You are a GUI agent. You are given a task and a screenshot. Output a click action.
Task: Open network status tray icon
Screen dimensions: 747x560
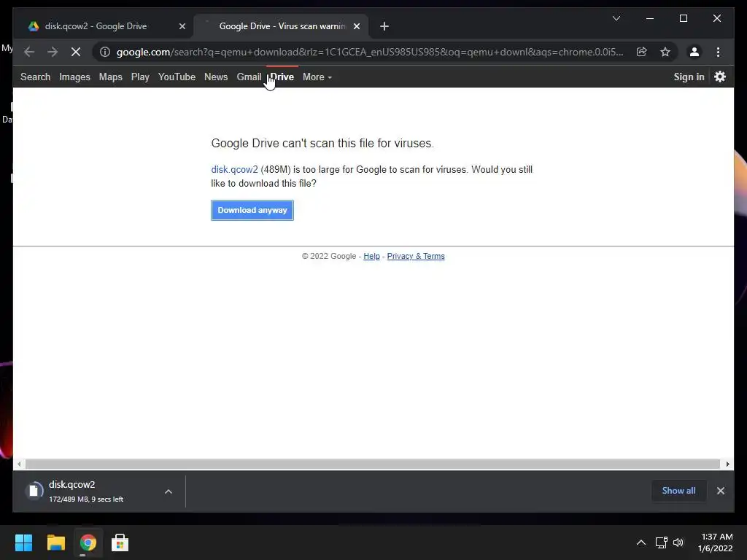click(661, 542)
